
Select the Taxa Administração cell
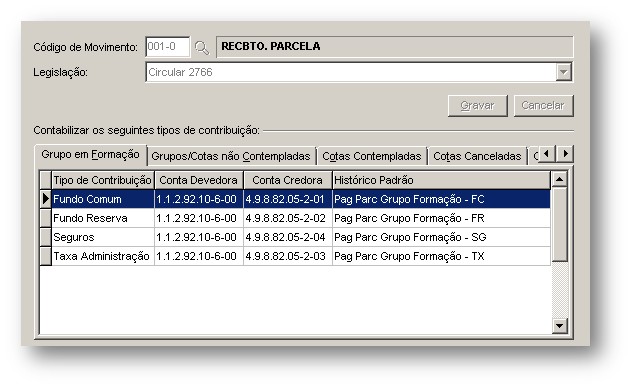(103, 256)
